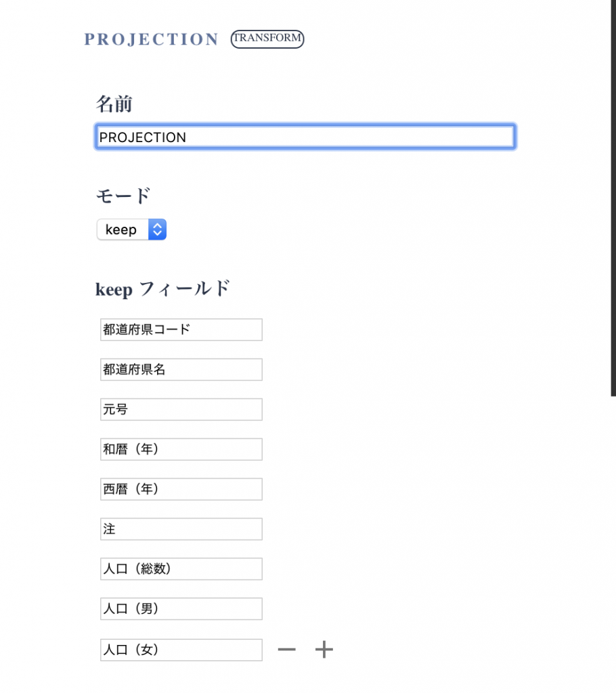
Task: Click the PROJECTION heading title
Action: click(151, 39)
